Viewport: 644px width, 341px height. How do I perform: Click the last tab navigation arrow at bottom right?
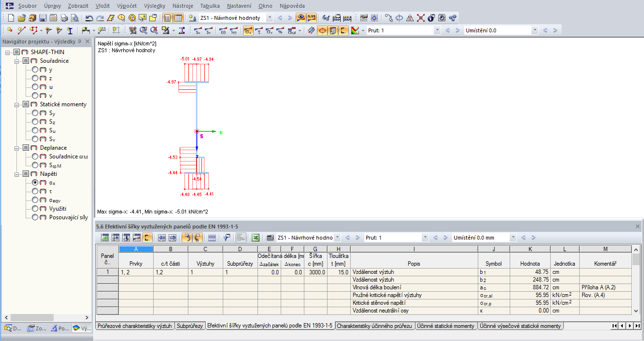(638, 326)
